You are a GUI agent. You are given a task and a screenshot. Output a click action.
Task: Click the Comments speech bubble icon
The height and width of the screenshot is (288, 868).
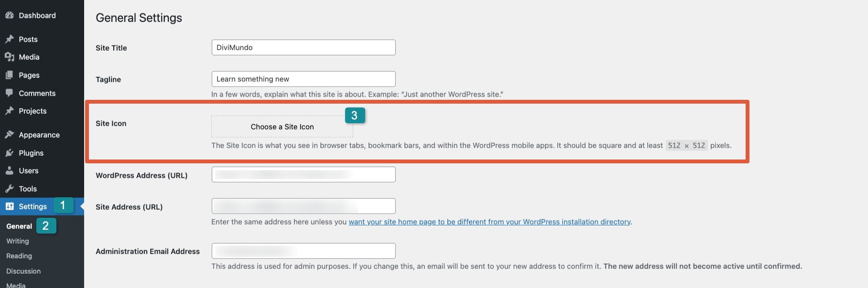click(9, 93)
